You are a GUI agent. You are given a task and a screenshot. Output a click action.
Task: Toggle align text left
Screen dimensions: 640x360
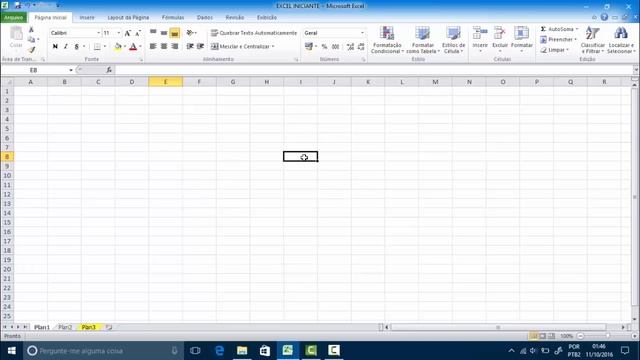coord(153,47)
